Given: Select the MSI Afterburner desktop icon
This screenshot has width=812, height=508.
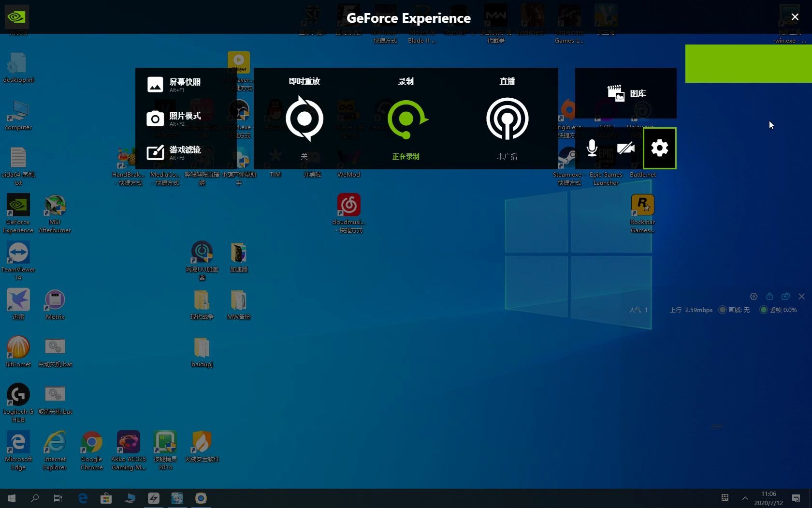Looking at the screenshot, I should 55,213.
